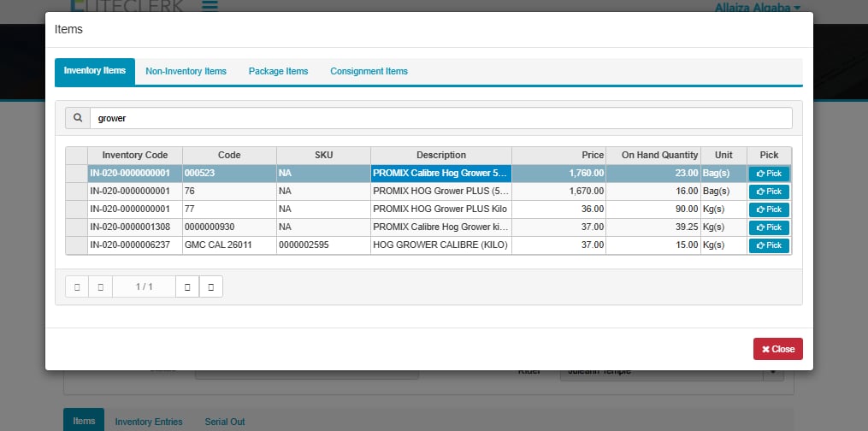Viewport: 868px width, 431px height.
Task: Open the Consignment Items tab
Action: [x=369, y=71]
